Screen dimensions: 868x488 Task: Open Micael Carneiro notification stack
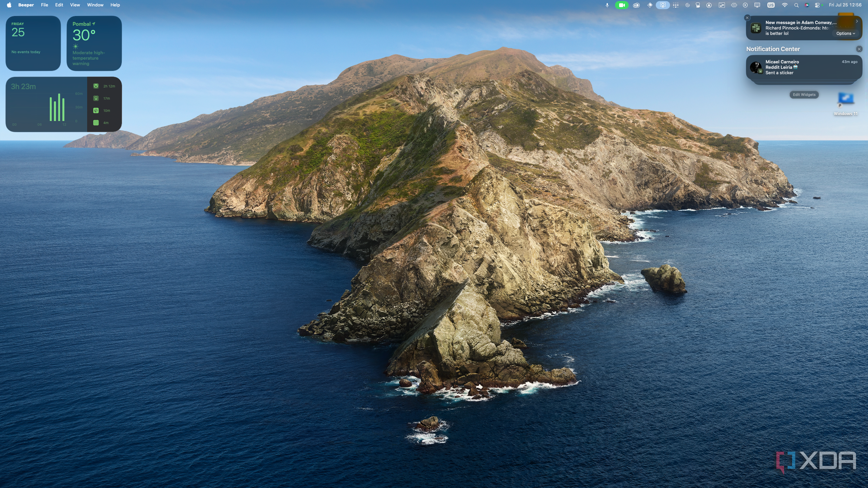(x=804, y=67)
